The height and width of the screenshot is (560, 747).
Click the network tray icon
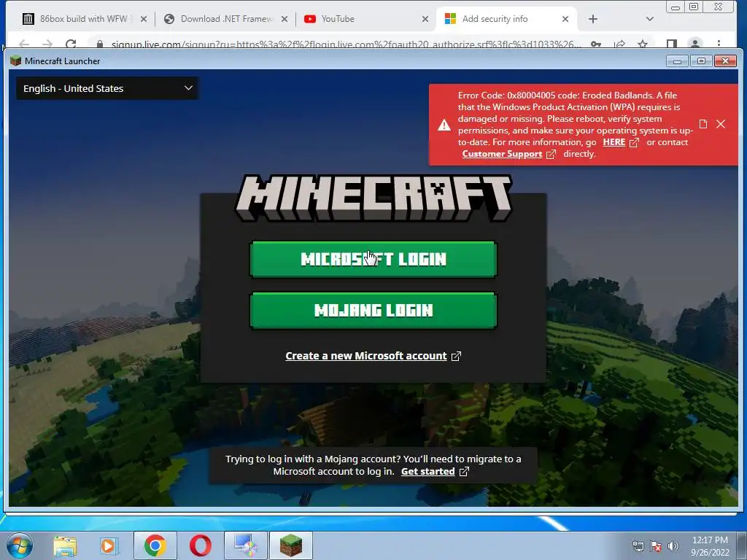click(x=638, y=546)
